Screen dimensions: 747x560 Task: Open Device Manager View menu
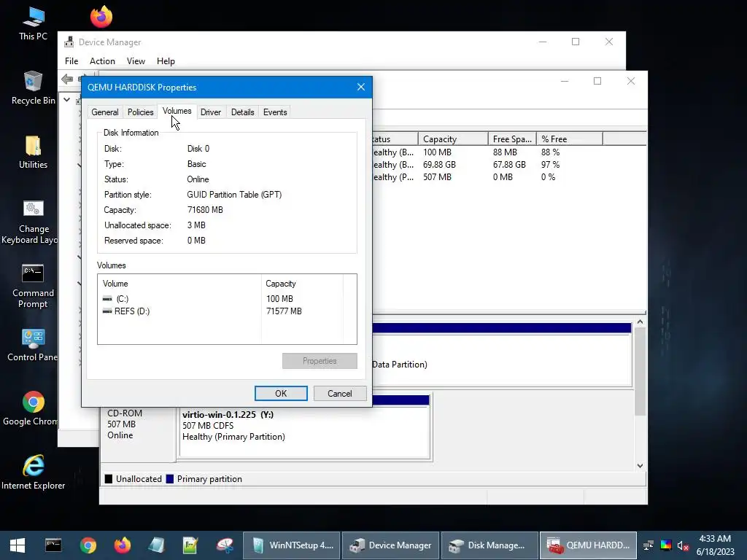point(136,61)
